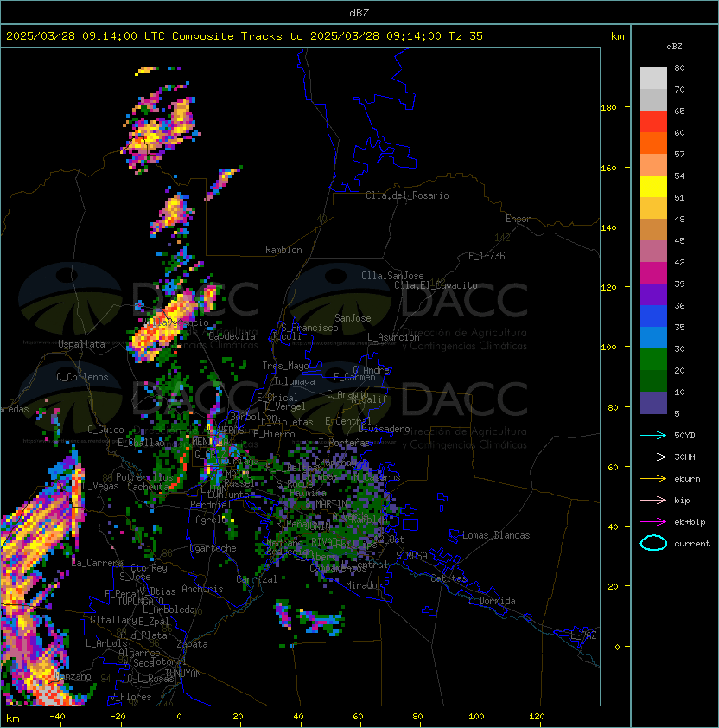This screenshot has height=728, width=719.
Task: Click the cyan 50YD arrow legend symbol
Action: tap(653, 435)
